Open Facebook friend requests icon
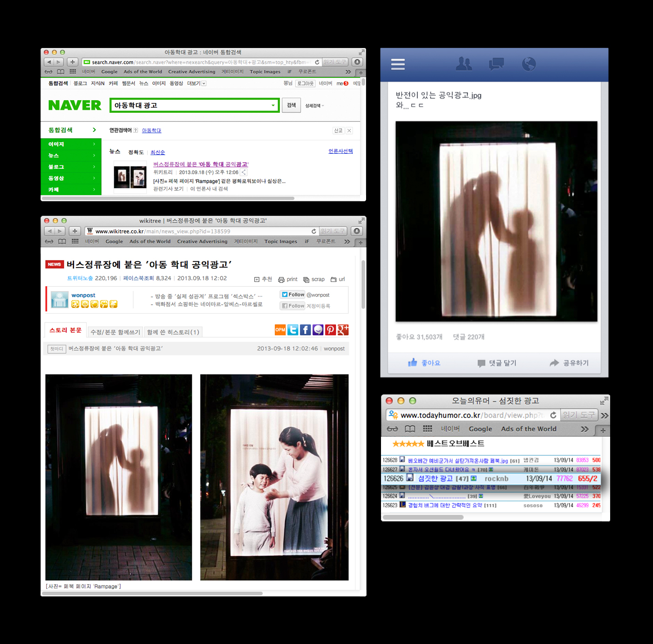653x644 pixels. pyautogui.click(x=463, y=64)
